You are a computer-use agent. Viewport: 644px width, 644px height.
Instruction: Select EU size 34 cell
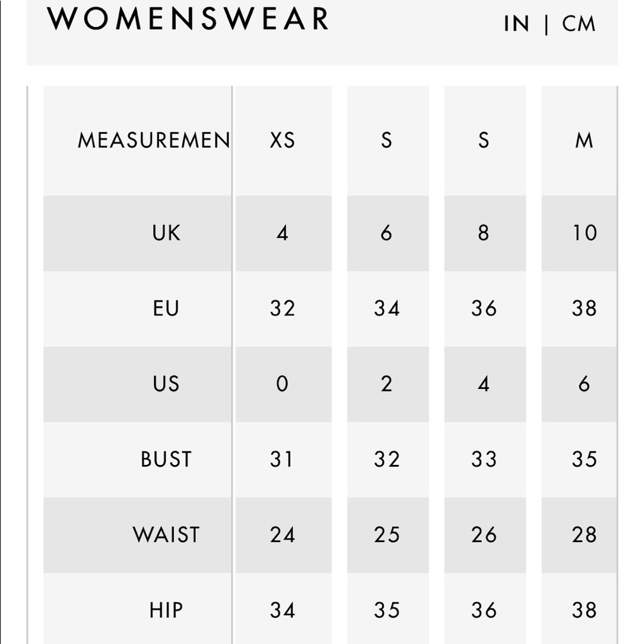tap(388, 309)
